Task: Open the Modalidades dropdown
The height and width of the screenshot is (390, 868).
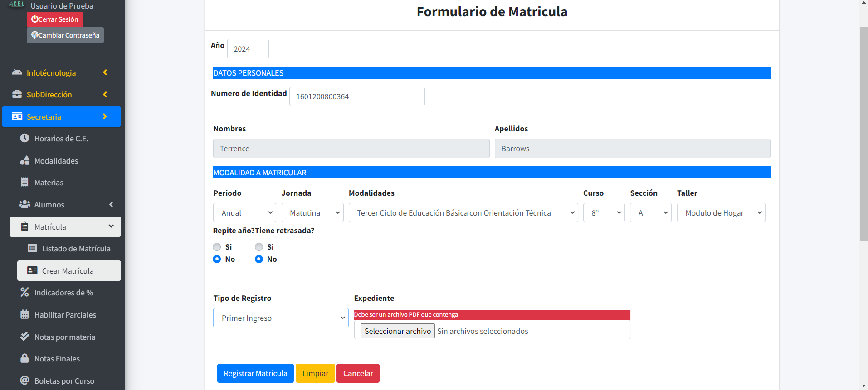Action: [x=463, y=213]
